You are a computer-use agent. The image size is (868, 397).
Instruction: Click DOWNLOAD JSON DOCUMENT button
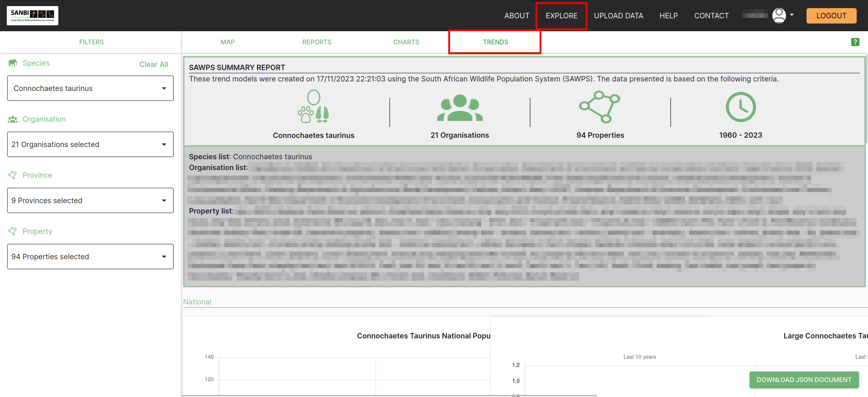(x=804, y=380)
